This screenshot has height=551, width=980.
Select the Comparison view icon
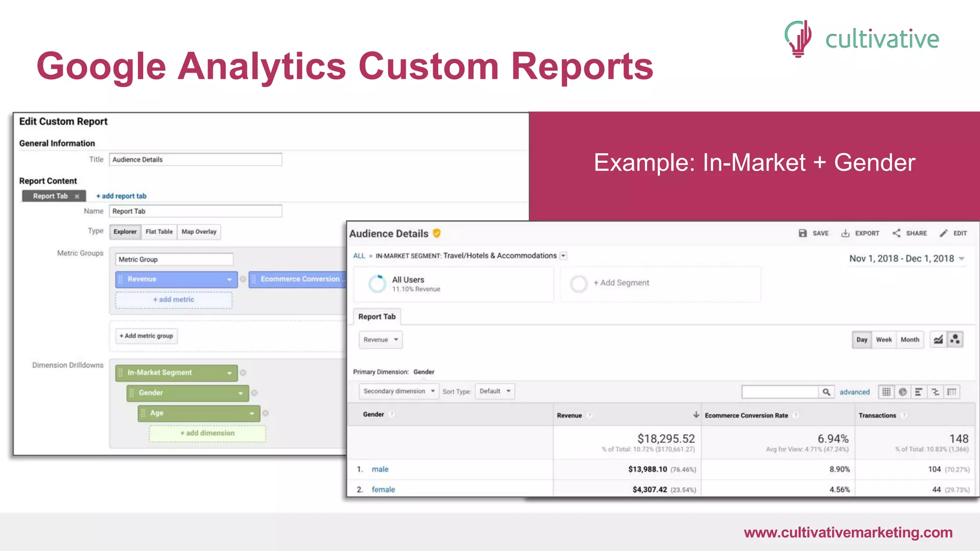click(935, 392)
